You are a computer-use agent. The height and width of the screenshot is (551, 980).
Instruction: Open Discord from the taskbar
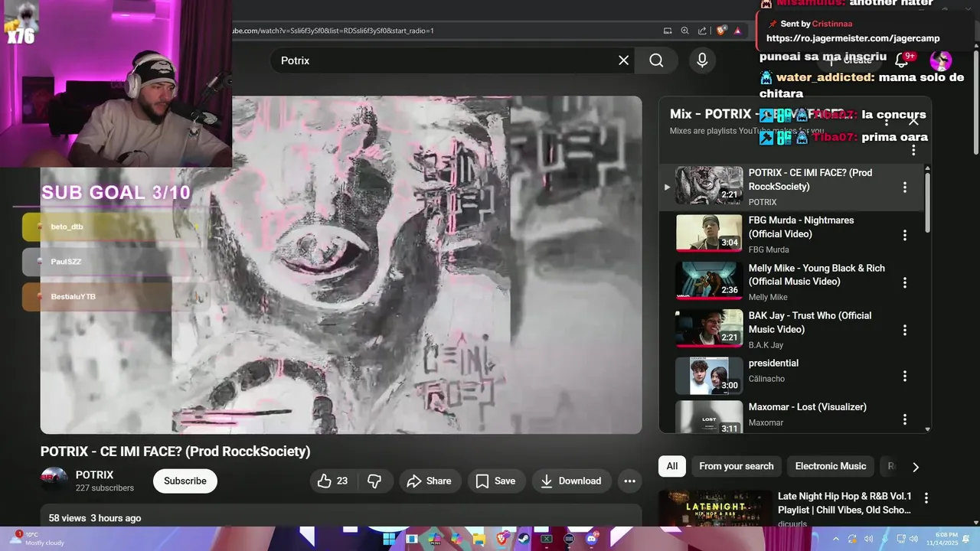click(591, 539)
